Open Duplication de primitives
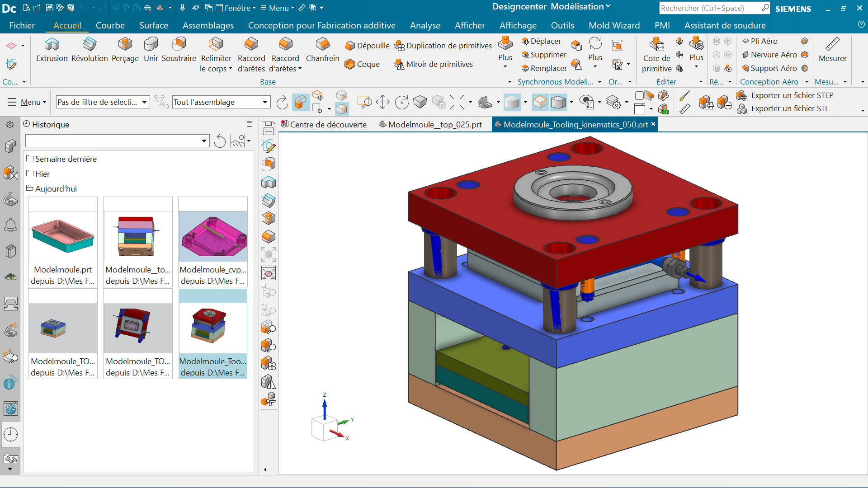 pyautogui.click(x=443, y=46)
